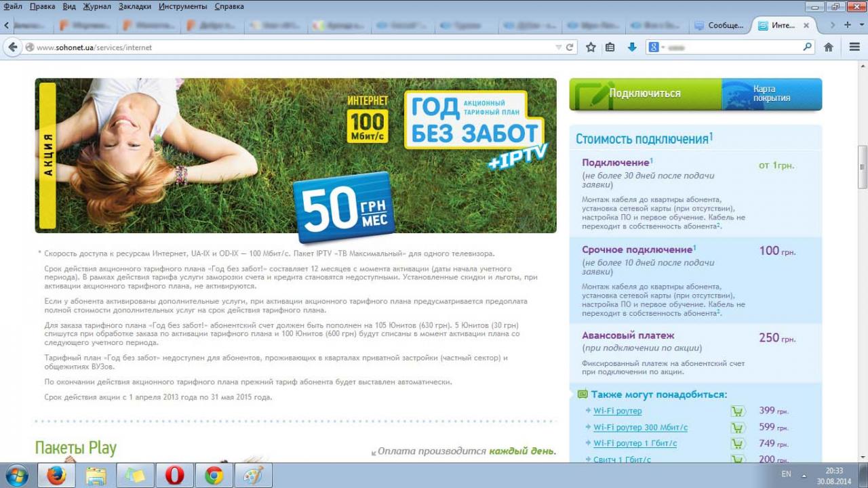Show hidden system tray icons
868x488 pixels.
tap(804, 475)
